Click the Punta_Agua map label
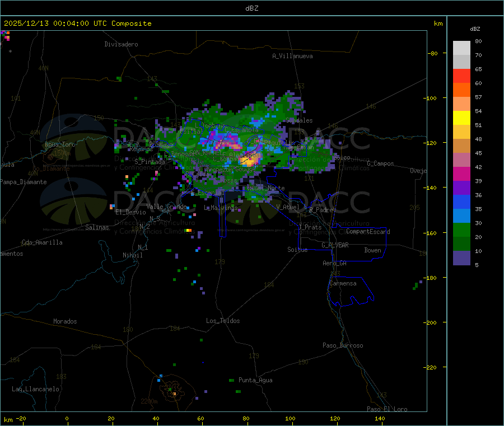The width and height of the screenshot is (504, 426). pyautogui.click(x=255, y=381)
